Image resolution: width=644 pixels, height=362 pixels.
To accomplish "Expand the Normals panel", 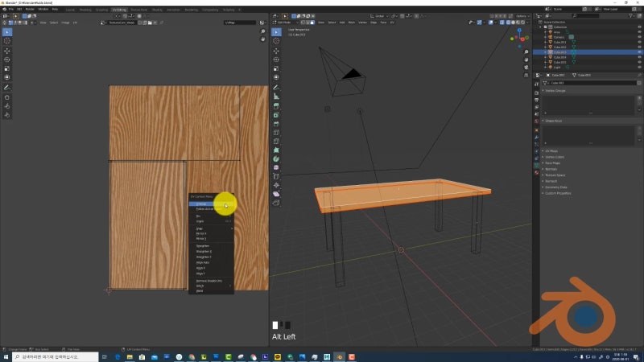I will [x=550, y=169].
